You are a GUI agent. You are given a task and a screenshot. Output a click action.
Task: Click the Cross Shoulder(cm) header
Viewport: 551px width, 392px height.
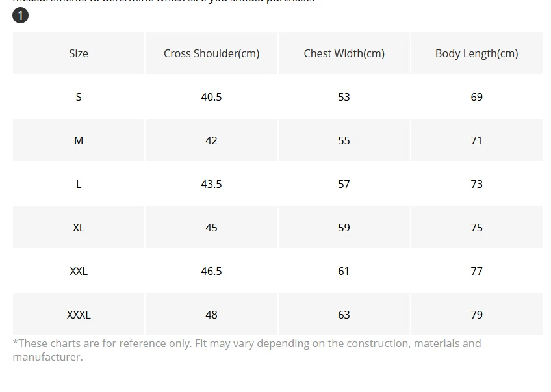coord(212,53)
